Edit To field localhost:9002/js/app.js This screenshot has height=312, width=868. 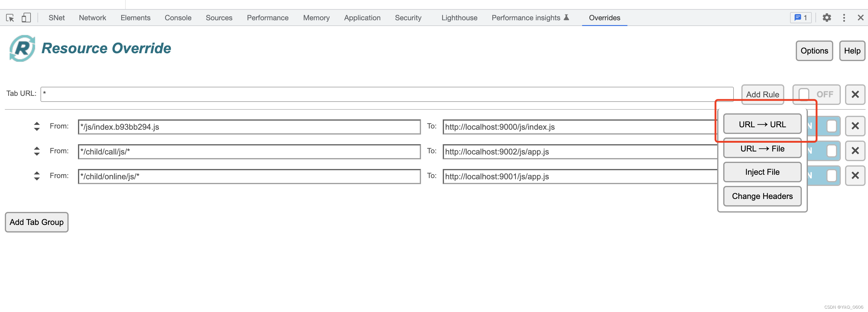(x=580, y=152)
